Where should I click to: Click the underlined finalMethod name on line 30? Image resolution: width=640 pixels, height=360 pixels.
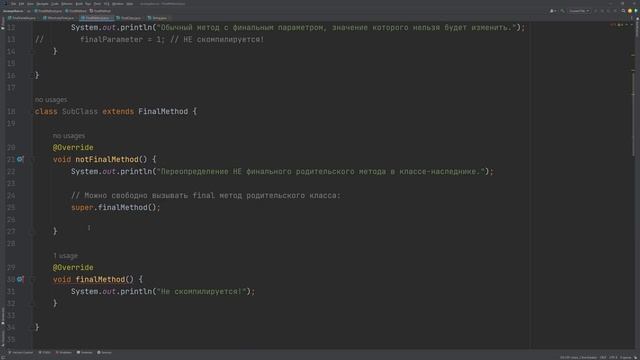(100, 279)
